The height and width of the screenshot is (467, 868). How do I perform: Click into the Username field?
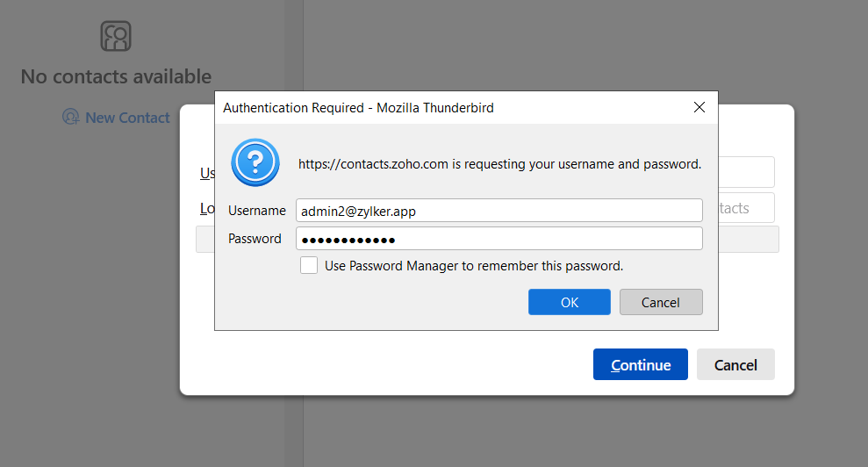(499, 211)
